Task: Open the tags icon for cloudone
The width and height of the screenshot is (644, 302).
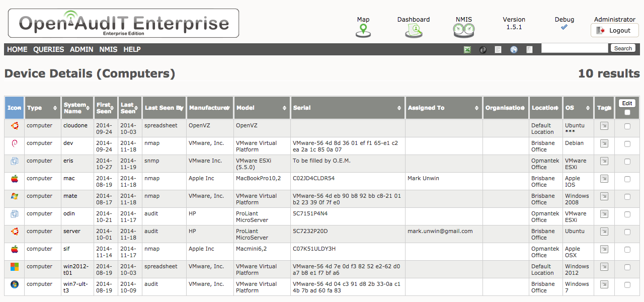Action: click(x=604, y=126)
